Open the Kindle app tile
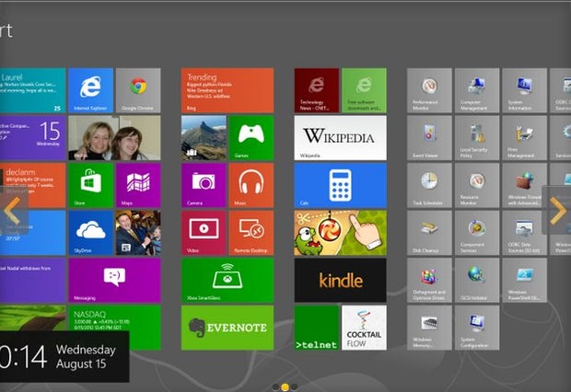The height and width of the screenshot is (392, 571). (x=340, y=280)
